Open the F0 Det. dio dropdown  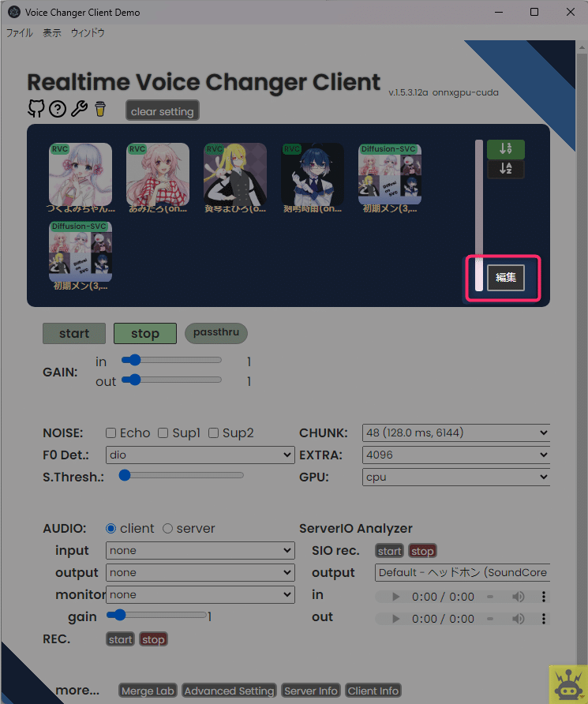pos(200,455)
